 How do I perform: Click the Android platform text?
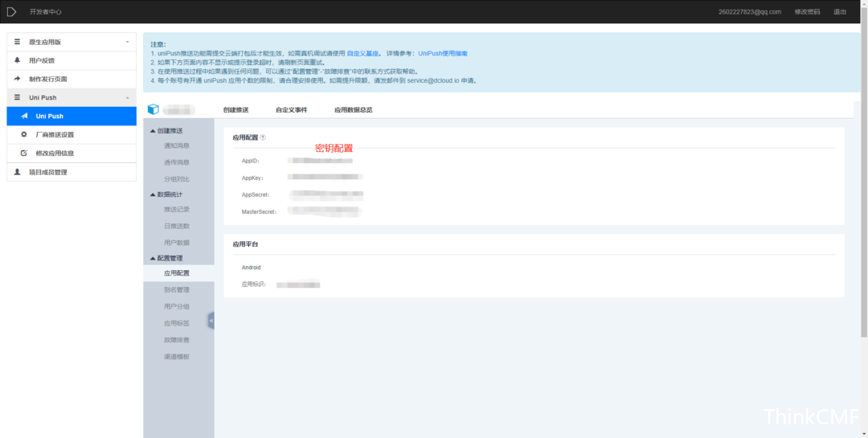coord(252,268)
